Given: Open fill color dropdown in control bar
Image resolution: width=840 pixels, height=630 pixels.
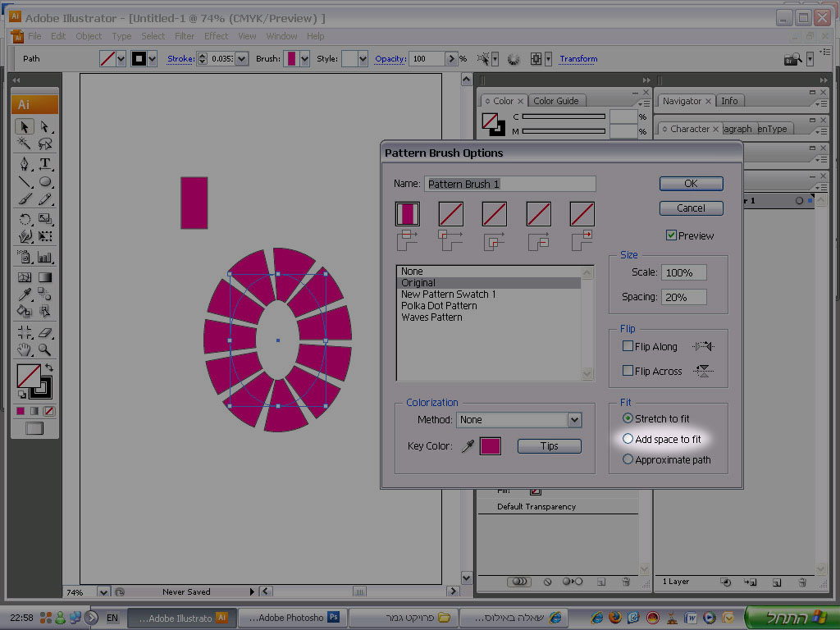Looking at the screenshot, I should [x=121, y=58].
